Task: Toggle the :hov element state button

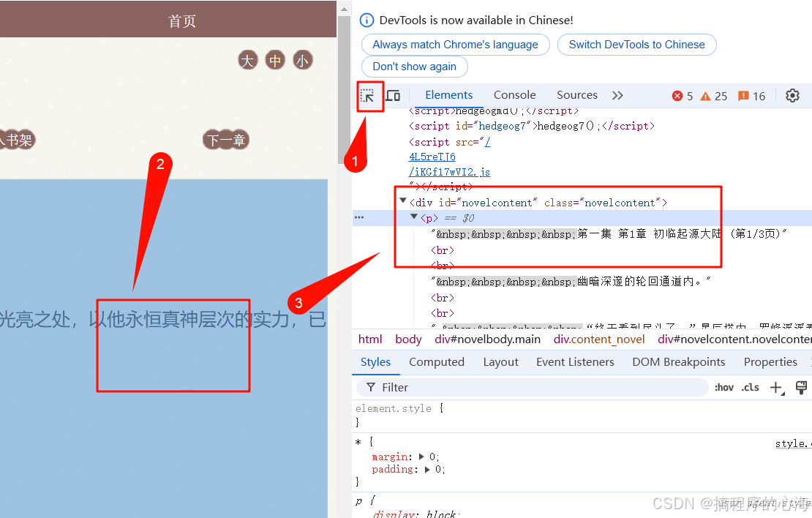Action: tap(724, 388)
